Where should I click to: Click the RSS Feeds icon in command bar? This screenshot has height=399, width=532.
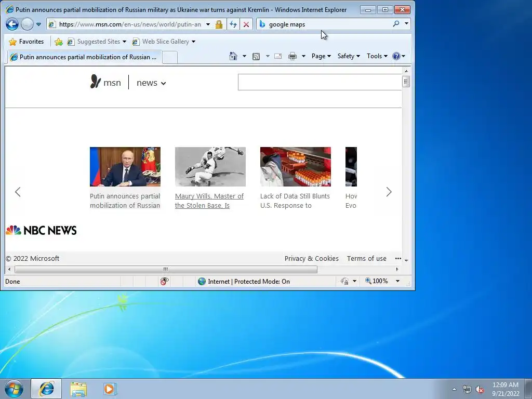click(256, 56)
